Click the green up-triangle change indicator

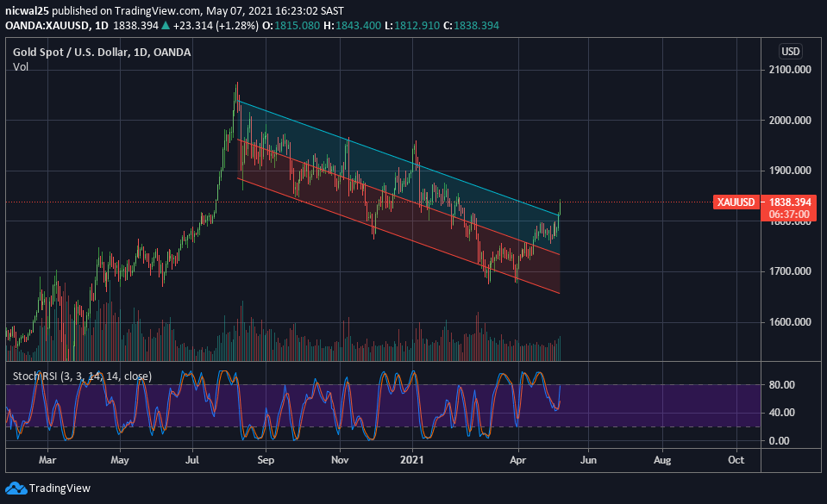pos(165,25)
